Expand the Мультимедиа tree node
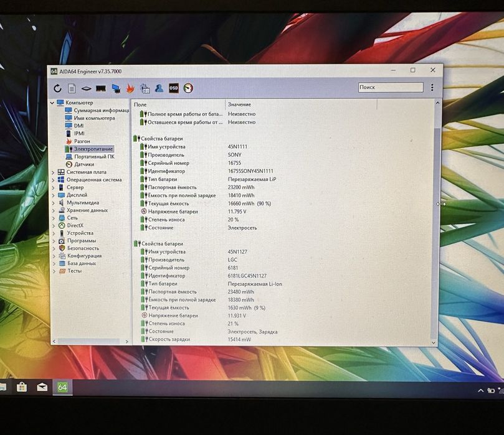This screenshot has height=435, width=504. coord(54,203)
